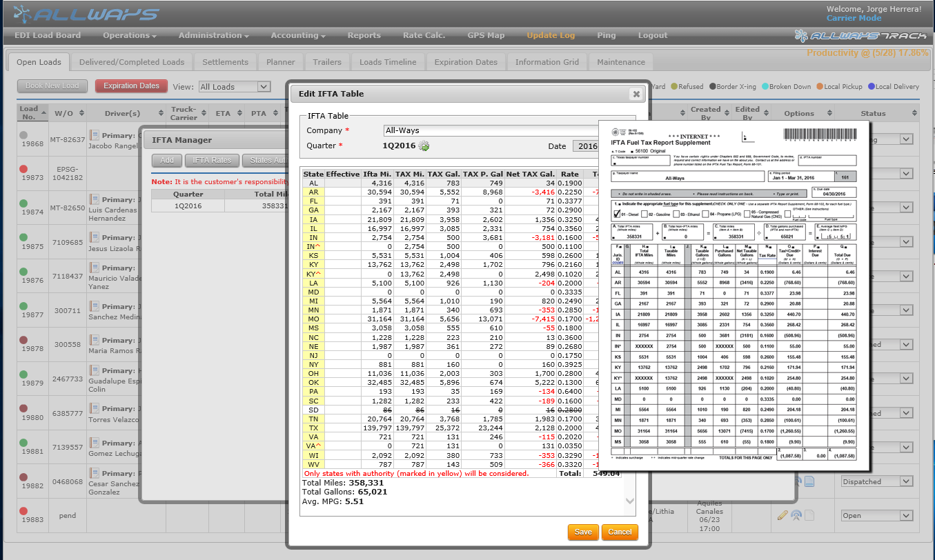935x560 pixels.
Task: Sort by Created By column arrows
Action: tap(726, 114)
